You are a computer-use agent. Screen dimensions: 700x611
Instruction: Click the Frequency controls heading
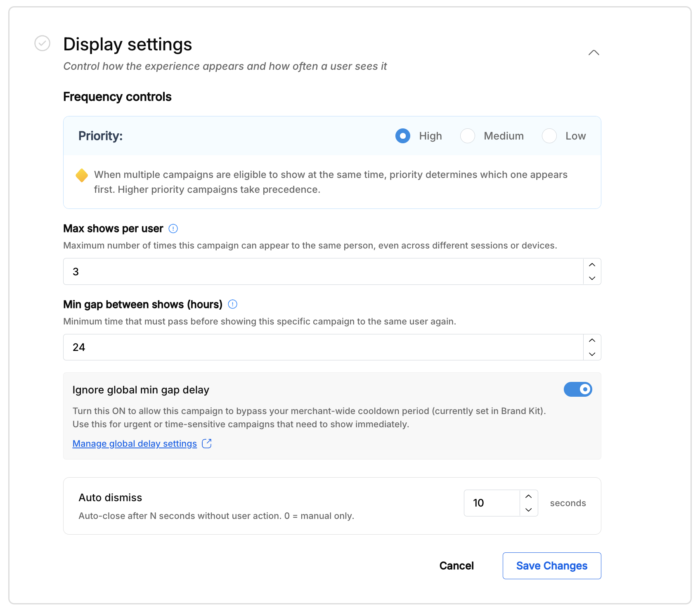click(x=117, y=97)
